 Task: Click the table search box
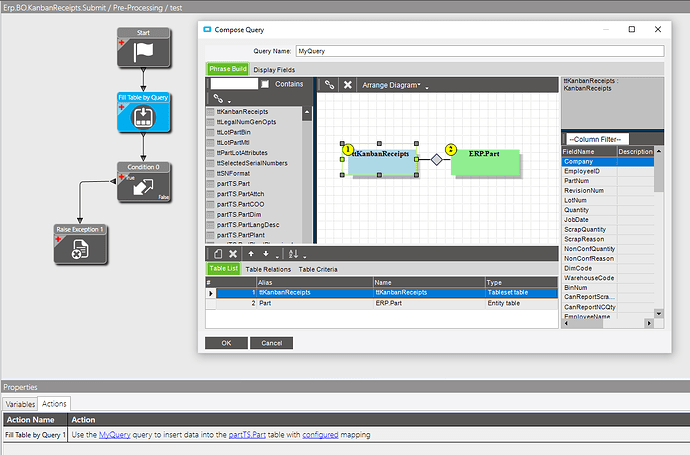pos(234,84)
